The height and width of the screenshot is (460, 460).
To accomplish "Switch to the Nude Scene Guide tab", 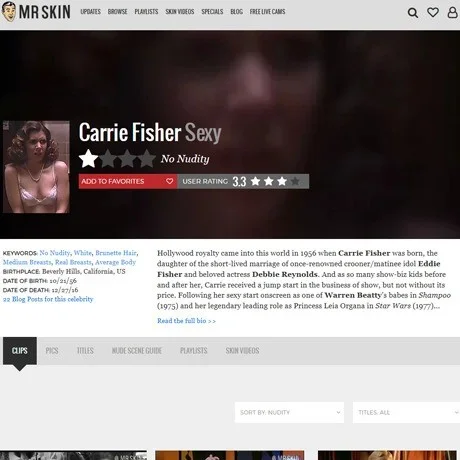I will pos(137,351).
